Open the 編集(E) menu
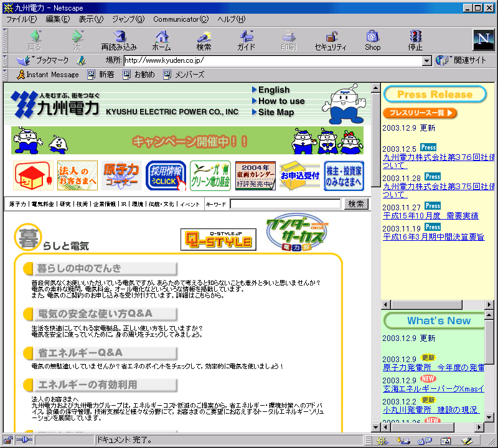Image resolution: width=498 pixels, height=448 pixels. [x=57, y=19]
